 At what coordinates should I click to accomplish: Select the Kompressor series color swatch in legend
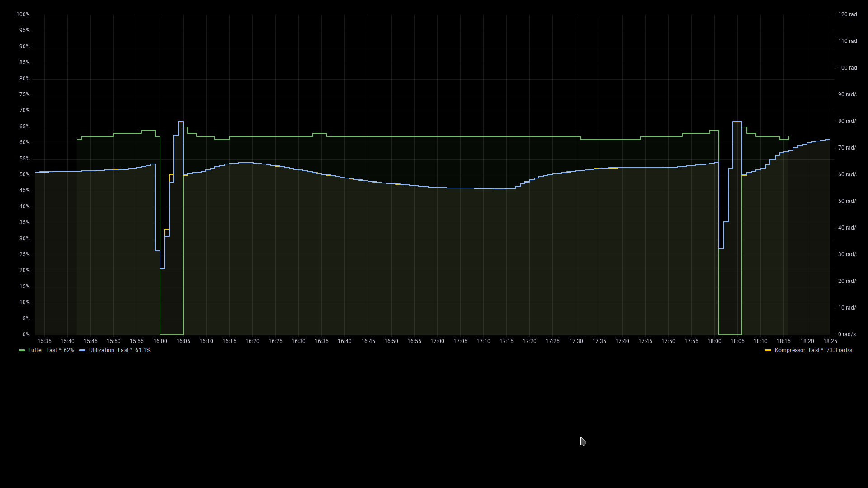(768, 350)
